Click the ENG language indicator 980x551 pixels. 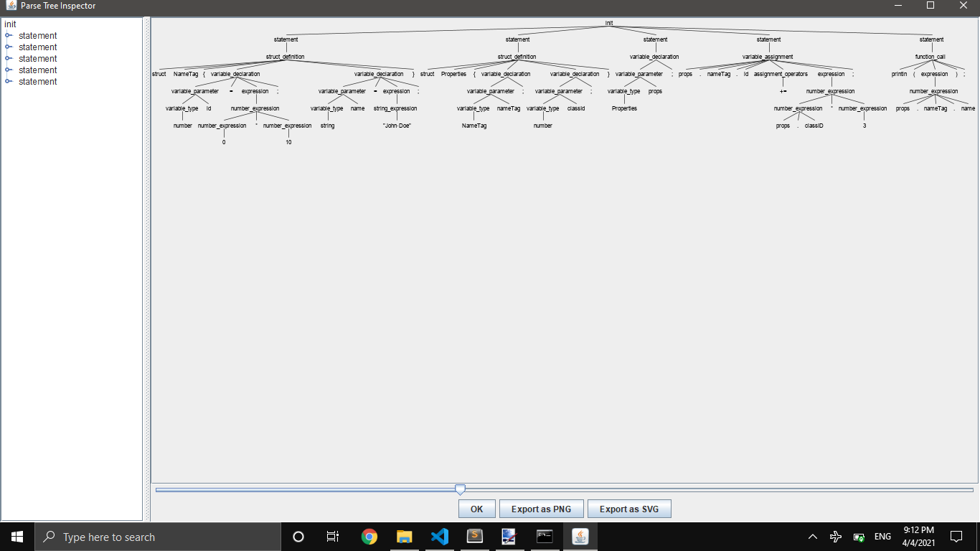click(x=882, y=537)
